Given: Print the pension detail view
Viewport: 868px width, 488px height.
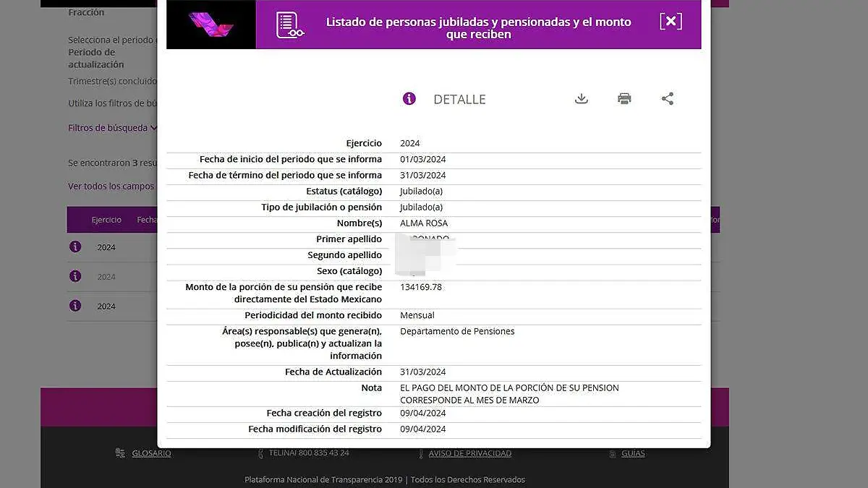Looking at the screenshot, I should coord(624,98).
